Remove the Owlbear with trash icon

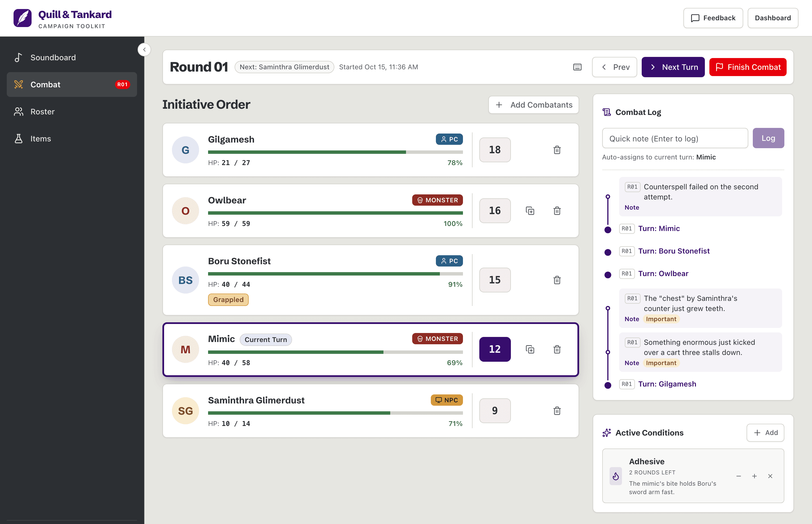(x=557, y=211)
